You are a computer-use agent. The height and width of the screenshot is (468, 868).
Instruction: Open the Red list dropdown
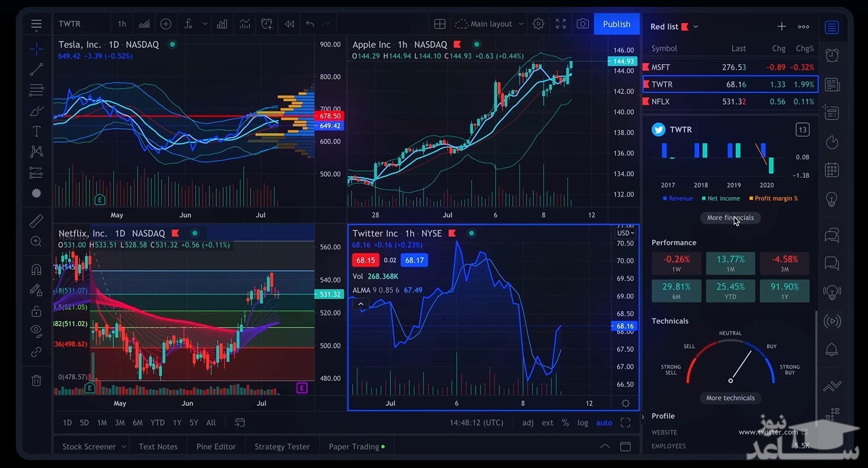tap(674, 27)
